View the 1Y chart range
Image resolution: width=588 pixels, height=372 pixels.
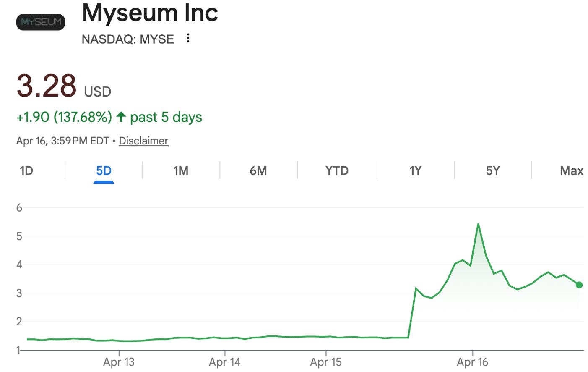pos(415,170)
